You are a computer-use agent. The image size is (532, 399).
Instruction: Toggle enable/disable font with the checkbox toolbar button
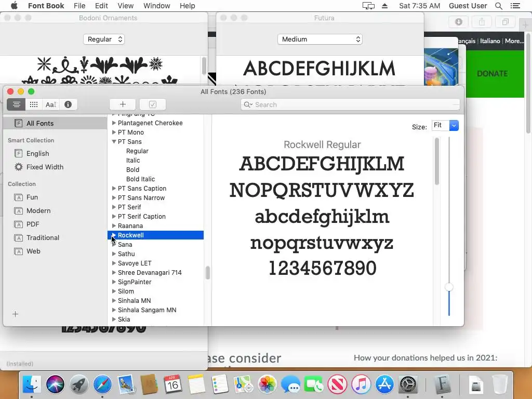click(x=153, y=104)
